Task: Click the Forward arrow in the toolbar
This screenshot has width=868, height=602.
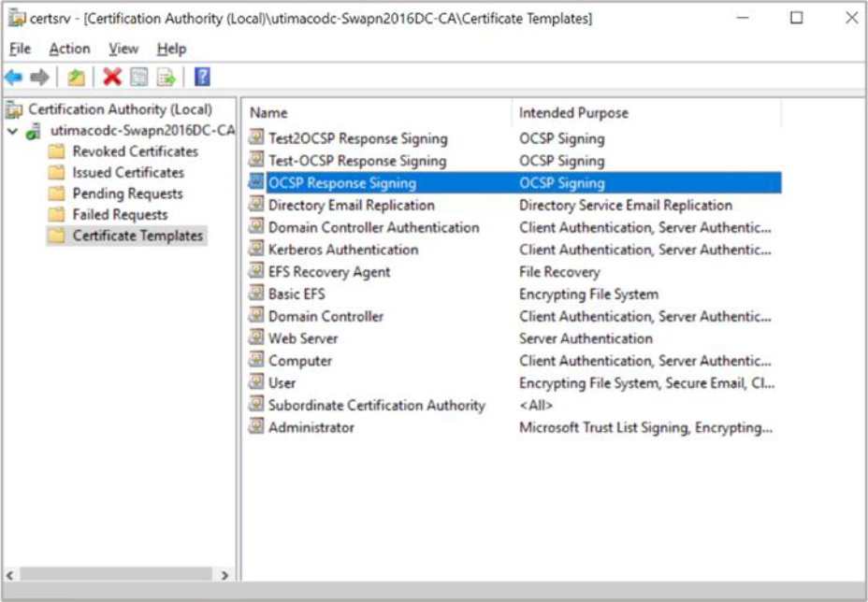Action: (x=39, y=78)
